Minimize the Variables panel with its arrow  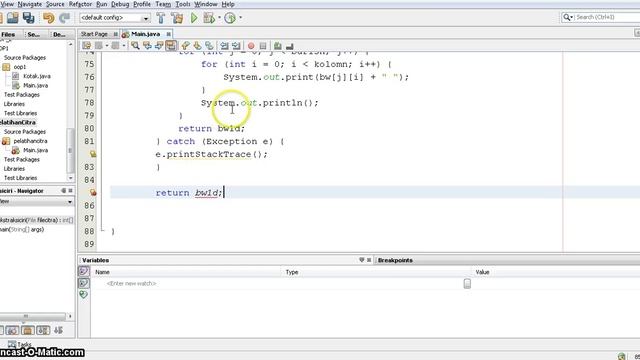pyautogui.click(x=361, y=260)
